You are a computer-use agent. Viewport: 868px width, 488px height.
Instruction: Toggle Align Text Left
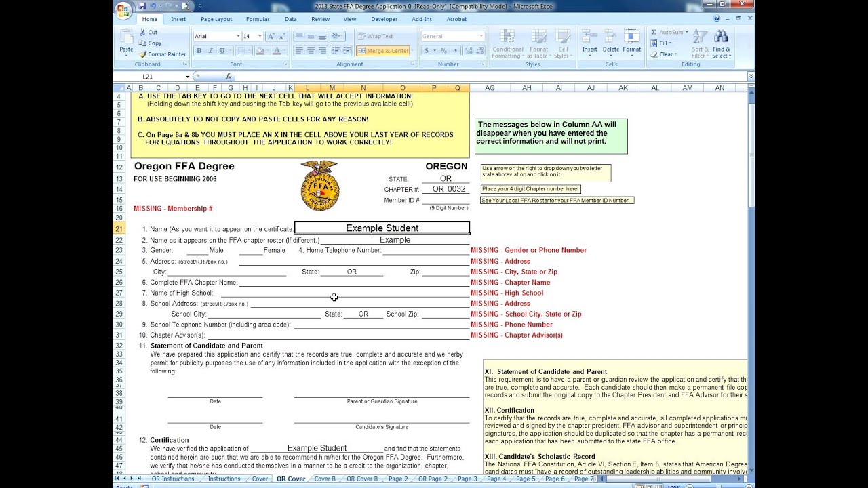coord(299,51)
